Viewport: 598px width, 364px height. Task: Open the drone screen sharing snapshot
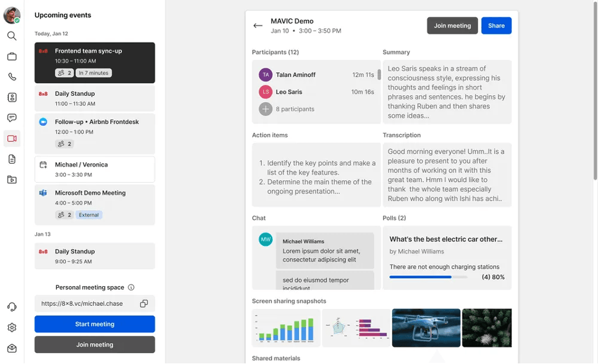pos(425,328)
